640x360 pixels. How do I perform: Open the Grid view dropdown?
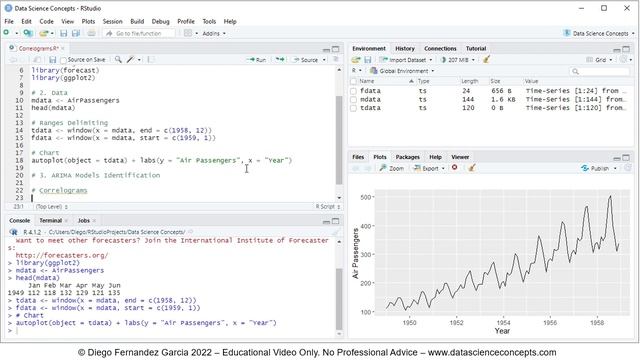point(600,60)
